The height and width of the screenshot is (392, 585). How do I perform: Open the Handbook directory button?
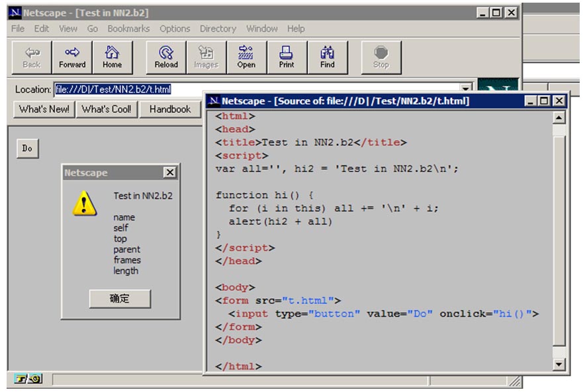(170, 109)
